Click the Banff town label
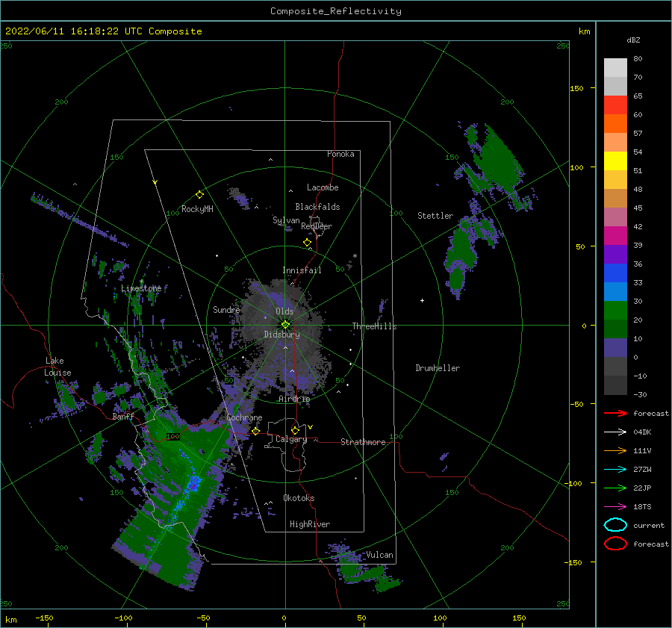Image resolution: width=672 pixels, height=628 pixels. coord(123,417)
